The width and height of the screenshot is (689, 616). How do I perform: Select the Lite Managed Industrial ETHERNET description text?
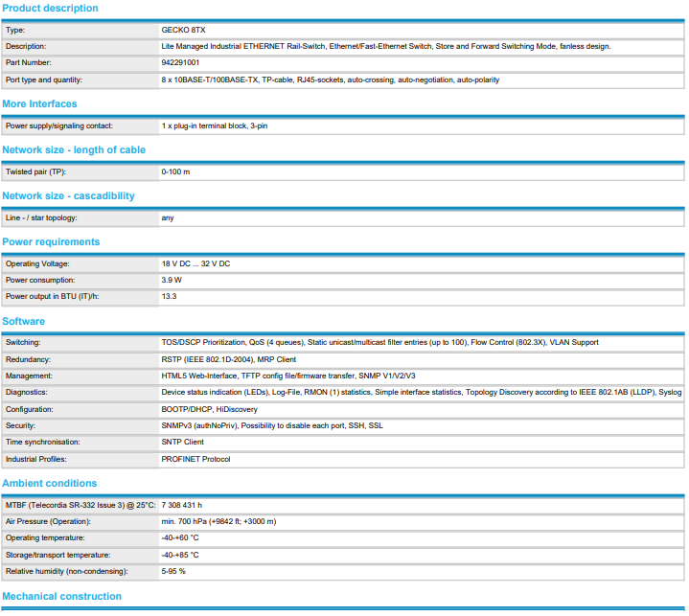tap(386, 47)
